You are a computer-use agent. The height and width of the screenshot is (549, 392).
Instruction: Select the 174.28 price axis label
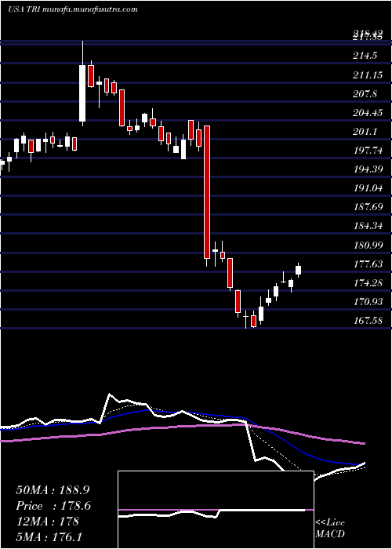[x=368, y=283]
